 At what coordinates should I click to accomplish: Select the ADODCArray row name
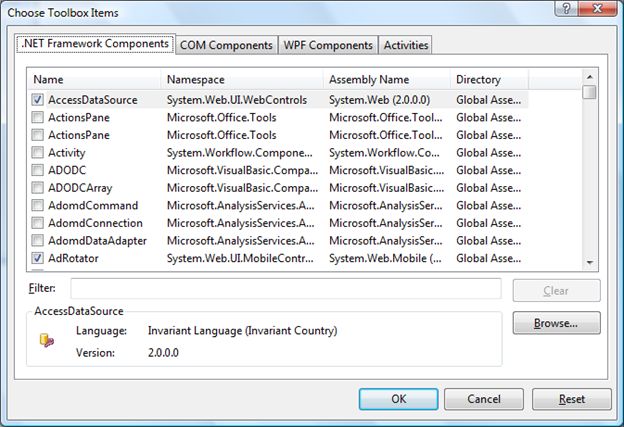[x=80, y=188]
